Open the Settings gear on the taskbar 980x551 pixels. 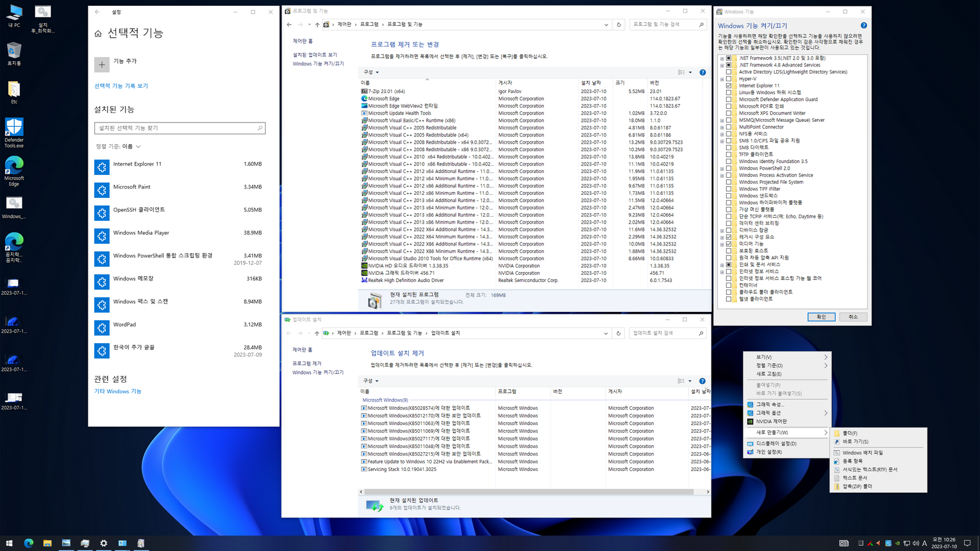pos(104,543)
